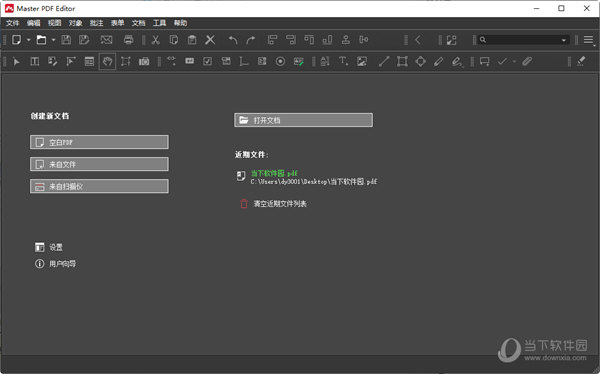The width and height of the screenshot is (600, 374).
Task: Click the sticky note comment tool
Action: pos(484,62)
